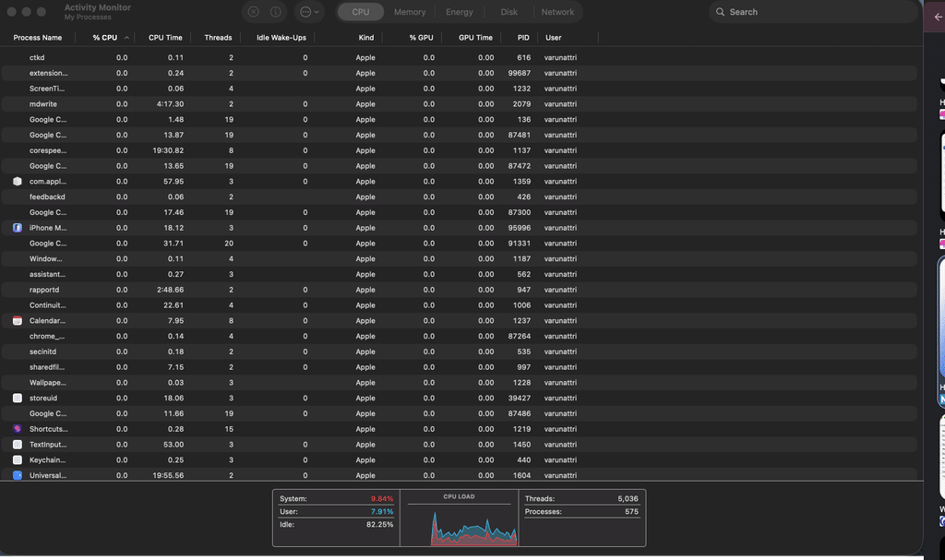Select the sharedfil... process row
The height and width of the screenshot is (560, 945).
[460, 367]
